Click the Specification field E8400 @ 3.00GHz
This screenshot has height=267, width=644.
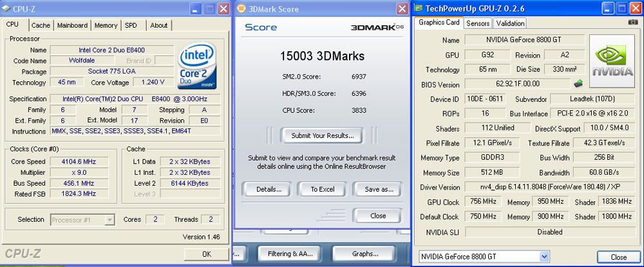tap(135, 99)
